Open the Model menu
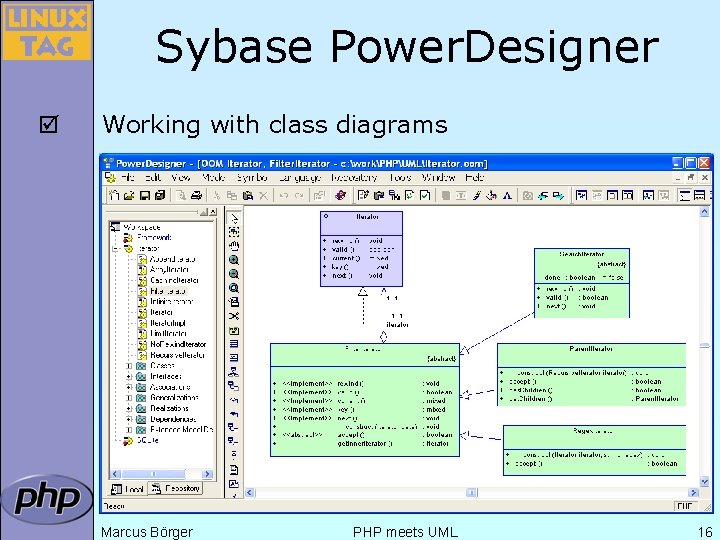The width and height of the screenshot is (720, 540). coord(214,178)
